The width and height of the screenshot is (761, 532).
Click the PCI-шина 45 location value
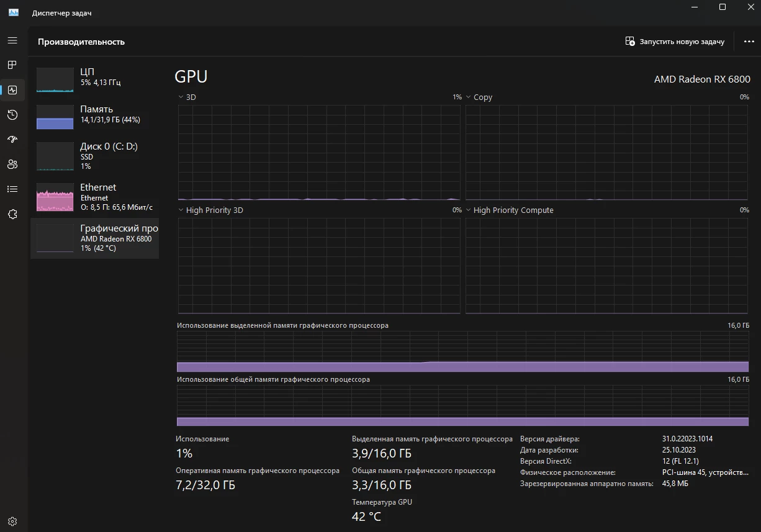(705, 472)
